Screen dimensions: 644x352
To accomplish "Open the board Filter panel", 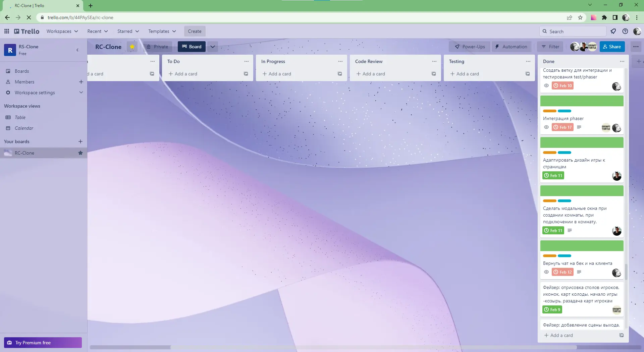I will pyautogui.click(x=550, y=47).
